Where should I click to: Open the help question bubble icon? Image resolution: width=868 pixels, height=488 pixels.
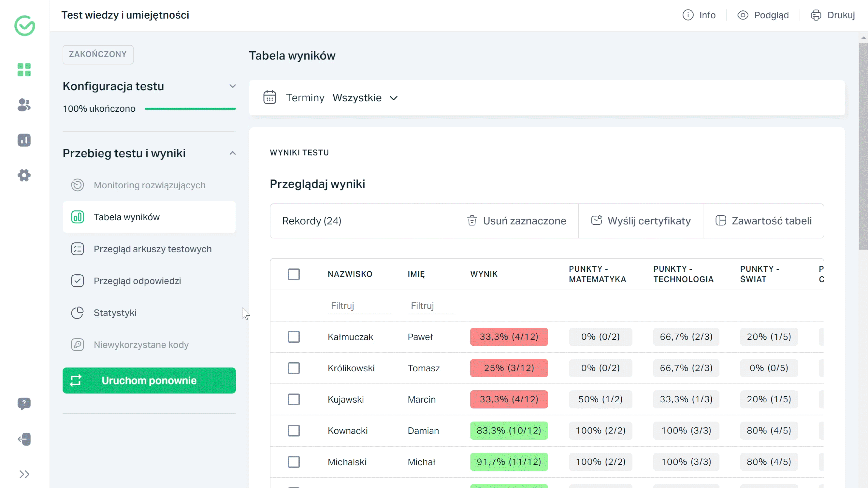pos(24,403)
